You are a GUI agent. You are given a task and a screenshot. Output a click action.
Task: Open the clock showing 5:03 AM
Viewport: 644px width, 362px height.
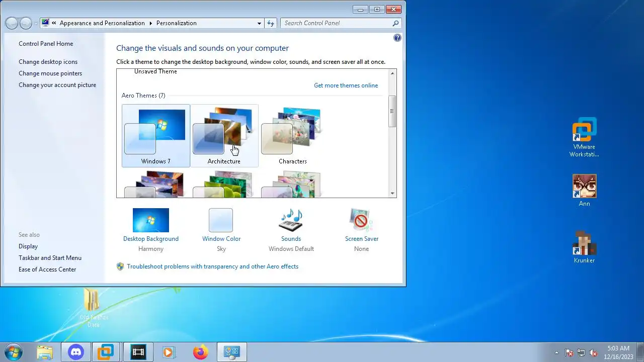click(618, 352)
